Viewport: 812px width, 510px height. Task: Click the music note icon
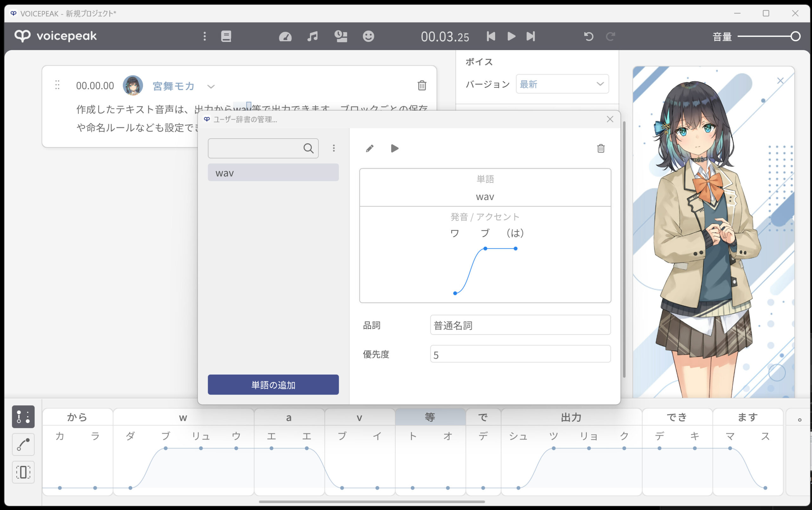pos(313,36)
